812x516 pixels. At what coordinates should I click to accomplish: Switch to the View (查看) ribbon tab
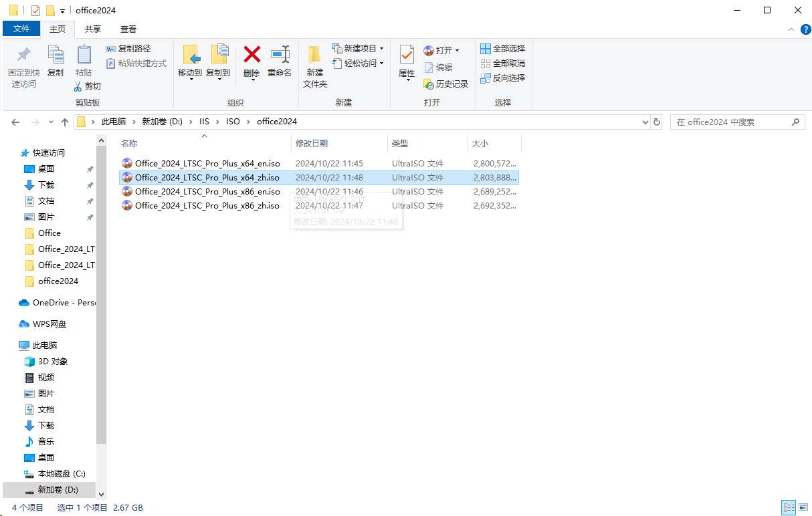tap(128, 29)
